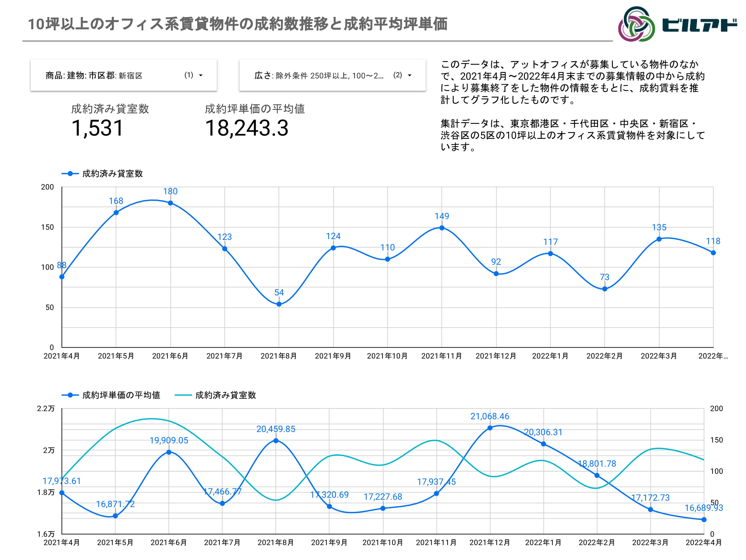
Task: Click the 16,689.93 point for 2022年4月
Action: (704, 519)
